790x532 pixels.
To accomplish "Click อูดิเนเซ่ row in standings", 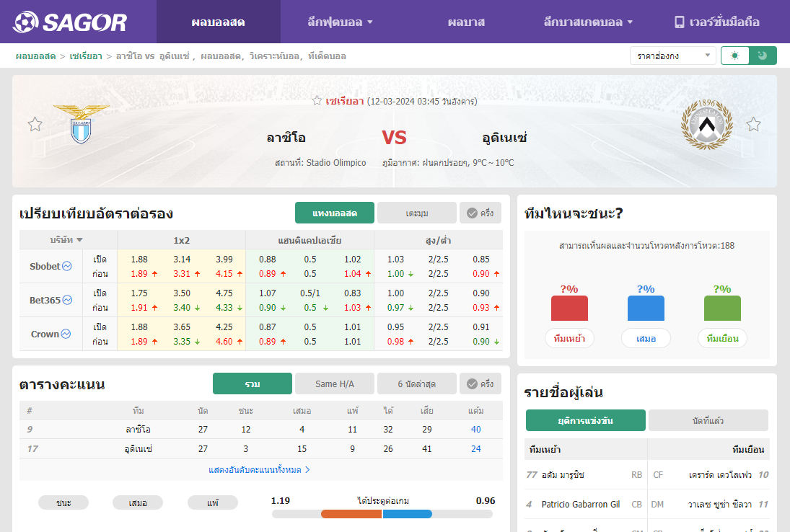I will coord(261,448).
